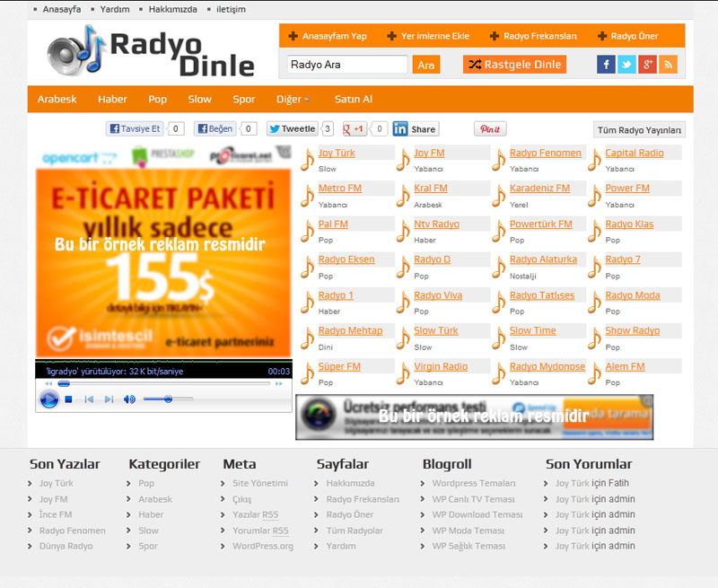Open Arabesk under Kategoriler footer
This screenshot has width=718, height=588.
click(155, 499)
